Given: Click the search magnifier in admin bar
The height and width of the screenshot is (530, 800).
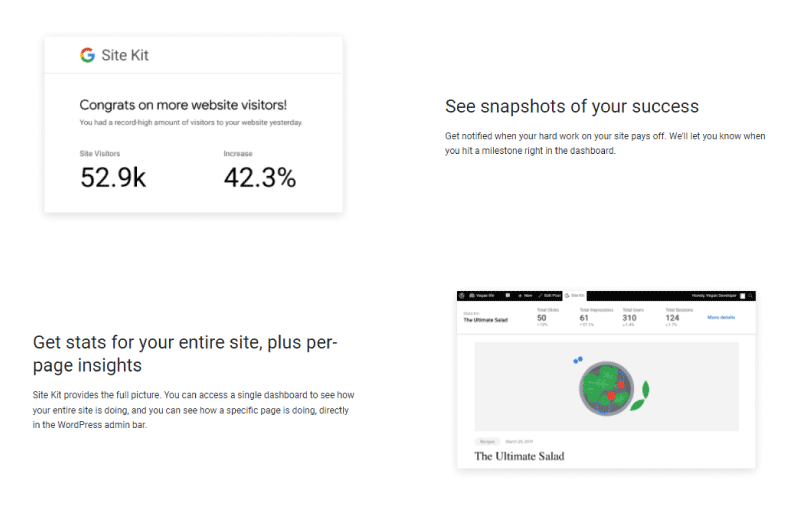Looking at the screenshot, I should click(x=751, y=296).
